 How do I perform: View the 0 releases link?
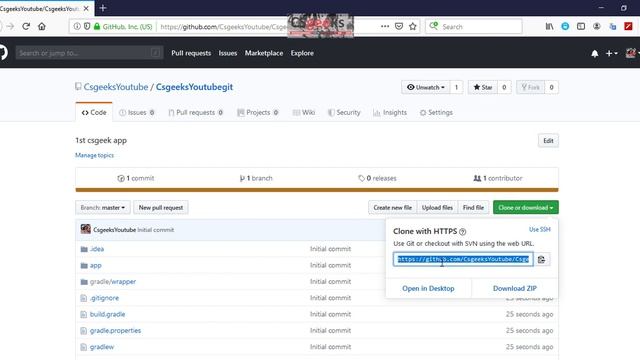tap(377, 178)
